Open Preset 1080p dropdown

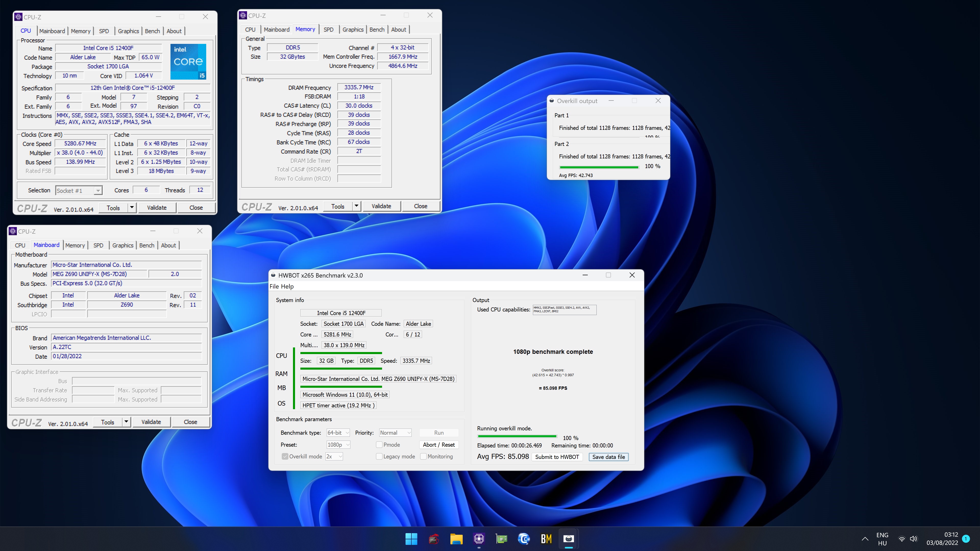[x=338, y=445]
